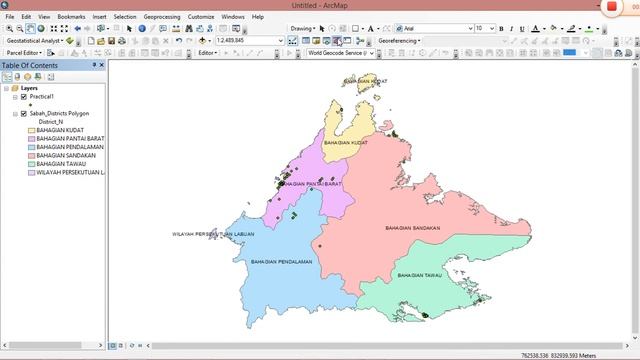Toggle italic text formatting

[511, 29]
